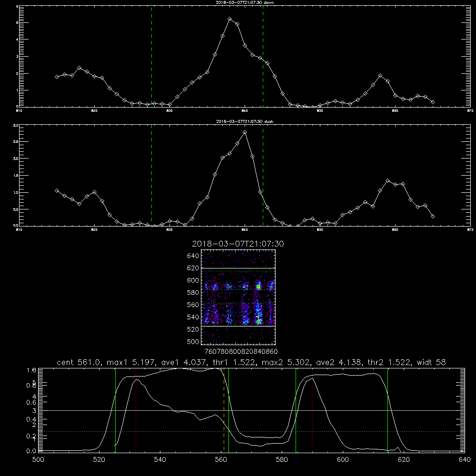This screenshot has width=476, height=476.
Task: Click heatmap y-axis label '580'
Action: tap(193, 293)
